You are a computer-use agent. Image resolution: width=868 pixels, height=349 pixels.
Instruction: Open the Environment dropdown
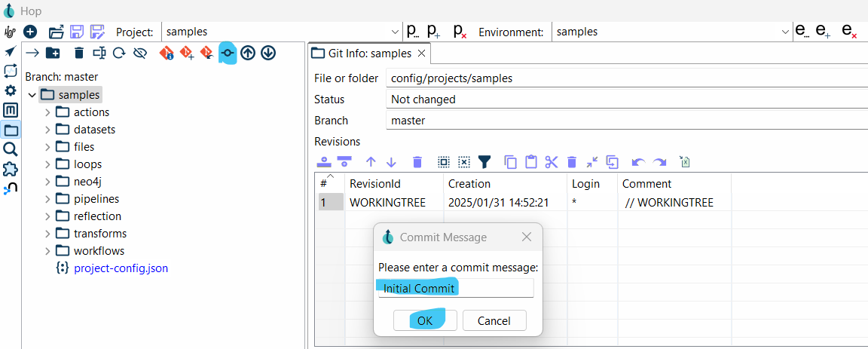[785, 32]
